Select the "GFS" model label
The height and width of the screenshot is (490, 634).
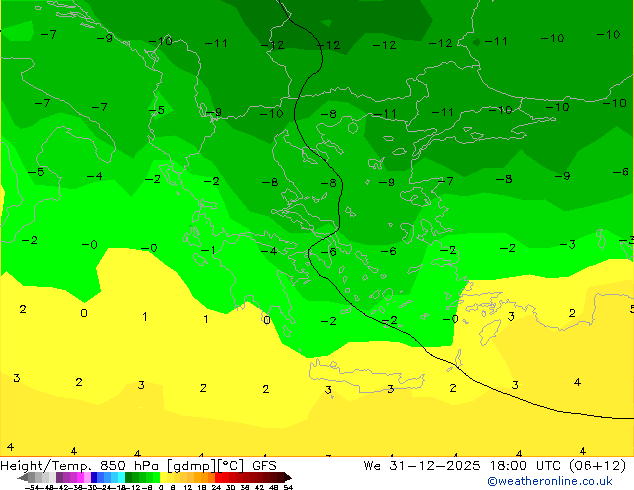pos(264,466)
